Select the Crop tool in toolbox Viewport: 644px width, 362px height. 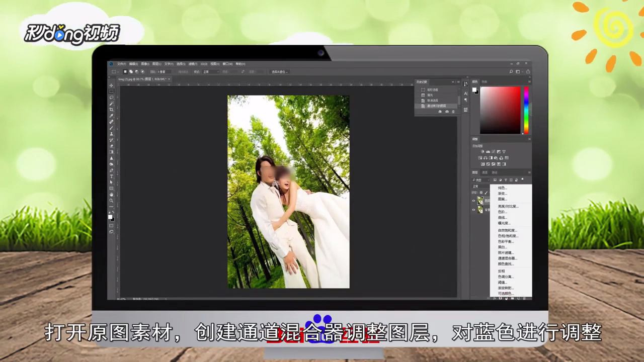tap(112, 109)
